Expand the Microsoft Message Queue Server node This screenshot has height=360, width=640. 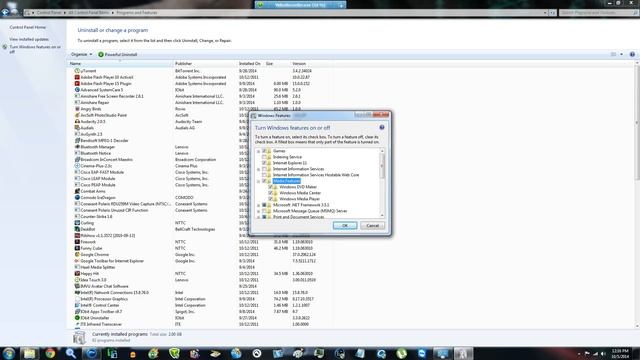[258, 211]
